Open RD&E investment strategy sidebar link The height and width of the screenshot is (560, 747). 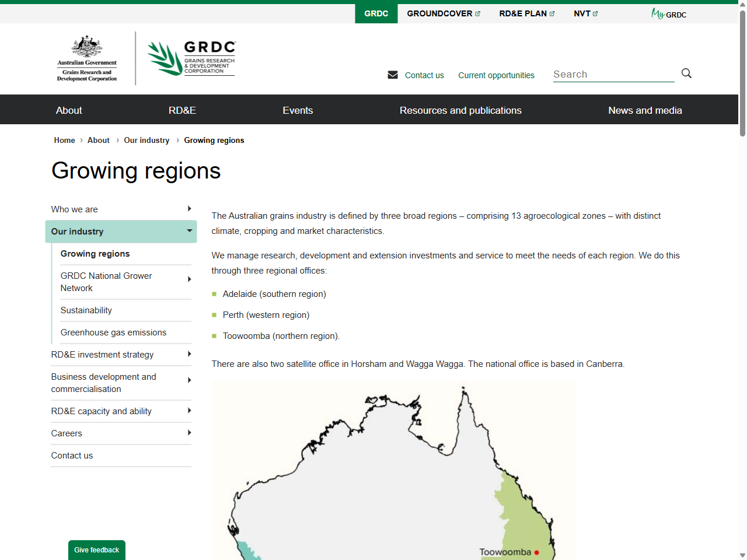coord(102,355)
